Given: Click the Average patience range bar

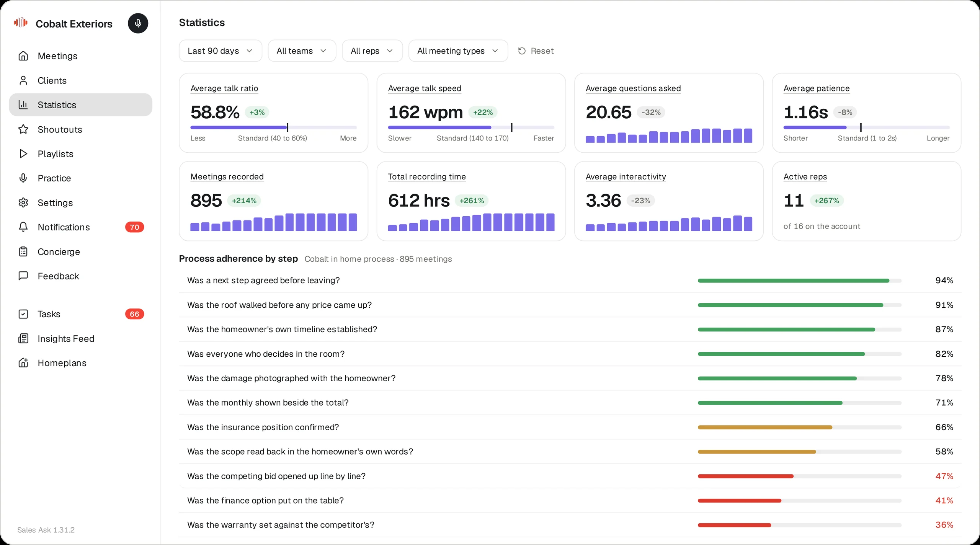Looking at the screenshot, I should point(866,127).
